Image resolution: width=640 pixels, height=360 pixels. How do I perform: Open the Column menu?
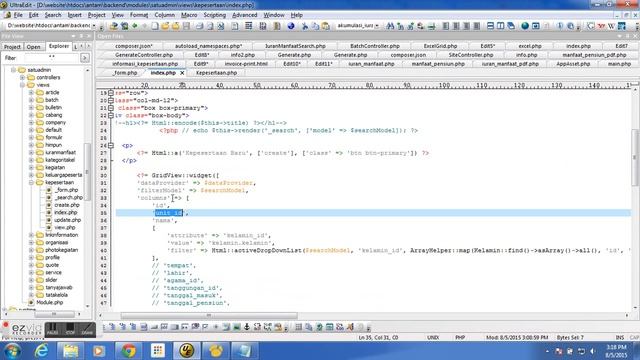click(164, 15)
